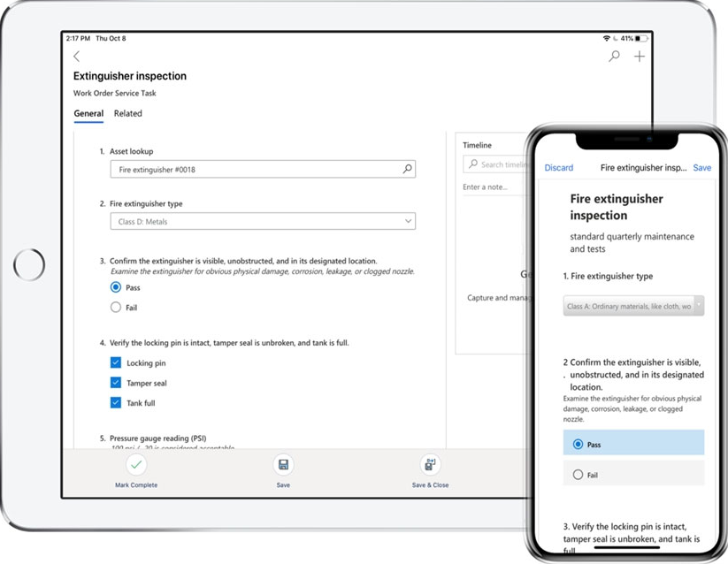This screenshot has height=564, width=728.
Task: Uncheck the Locking pin checkbox
Action: (116, 362)
